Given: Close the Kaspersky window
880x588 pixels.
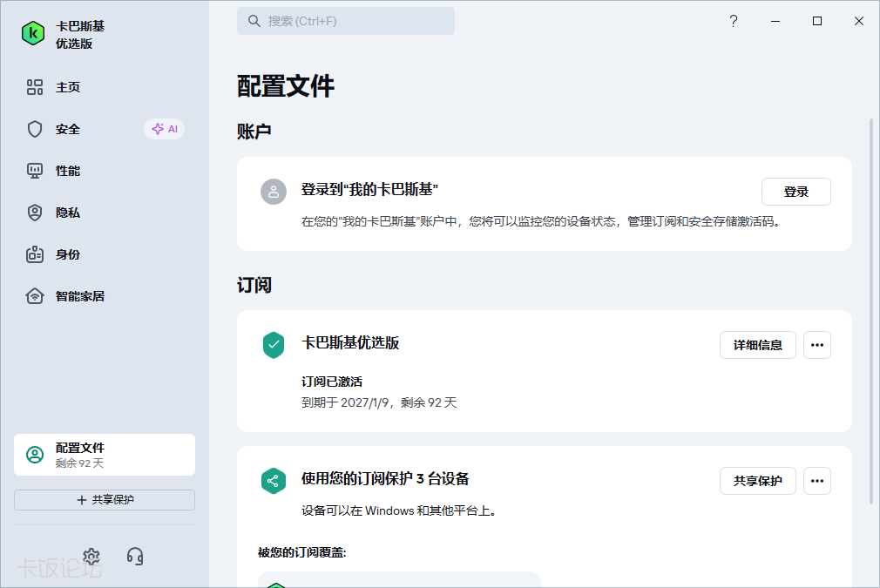Looking at the screenshot, I should point(859,21).
